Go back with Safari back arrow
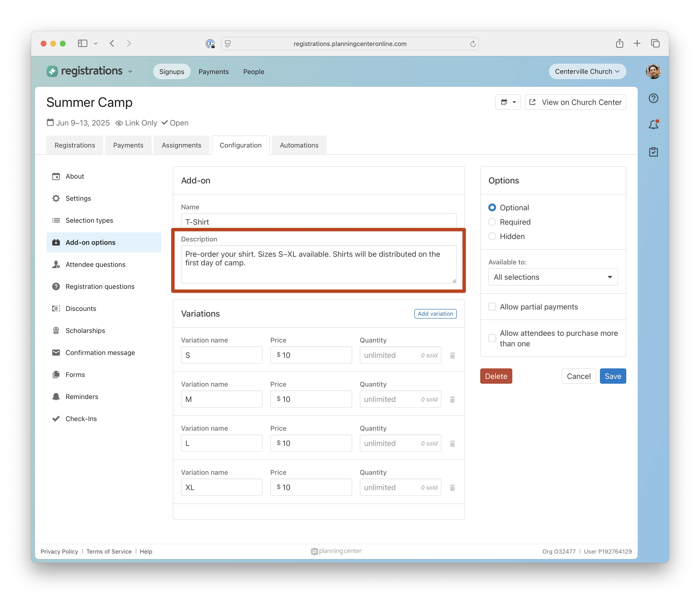The width and height of the screenshot is (700, 594). [112, 43]
